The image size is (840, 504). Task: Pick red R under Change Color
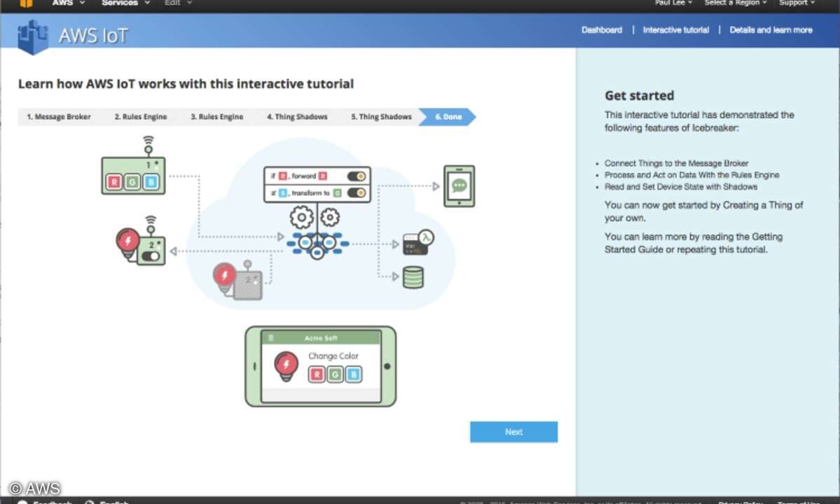click(x=317, y=374)
